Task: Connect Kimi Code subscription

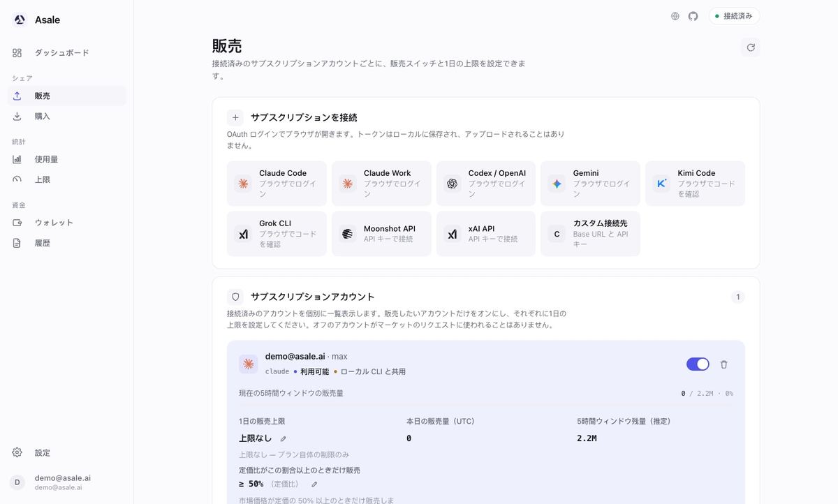Action: pyautogui.click(x=695, y=184)
